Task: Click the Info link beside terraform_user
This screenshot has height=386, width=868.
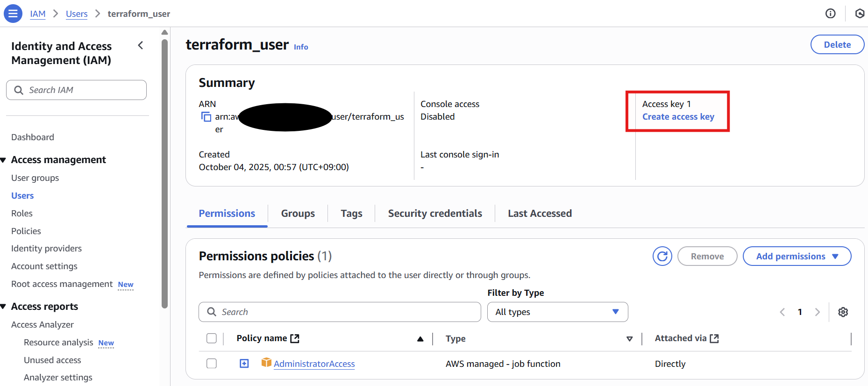Action: (301, 47)
